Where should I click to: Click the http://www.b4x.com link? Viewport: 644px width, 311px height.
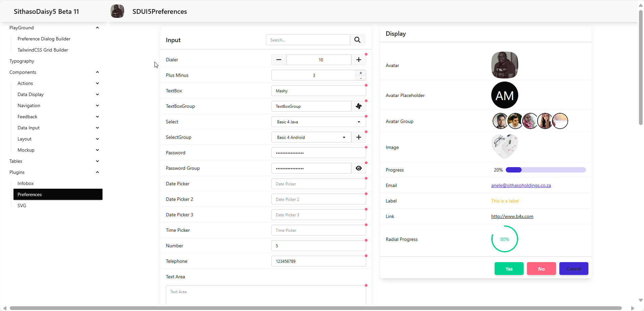click(x=512, y=216)
